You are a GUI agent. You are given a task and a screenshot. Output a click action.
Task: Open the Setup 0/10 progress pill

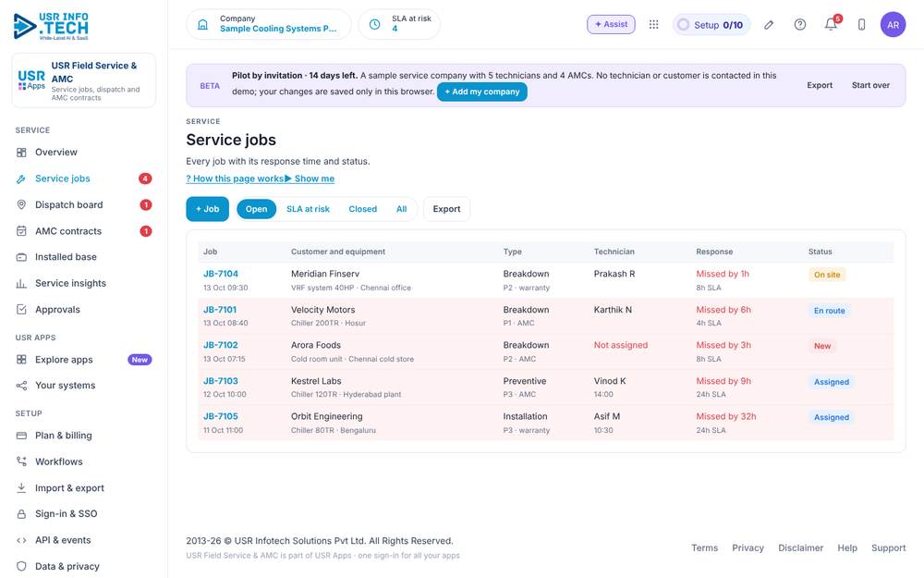711,25
